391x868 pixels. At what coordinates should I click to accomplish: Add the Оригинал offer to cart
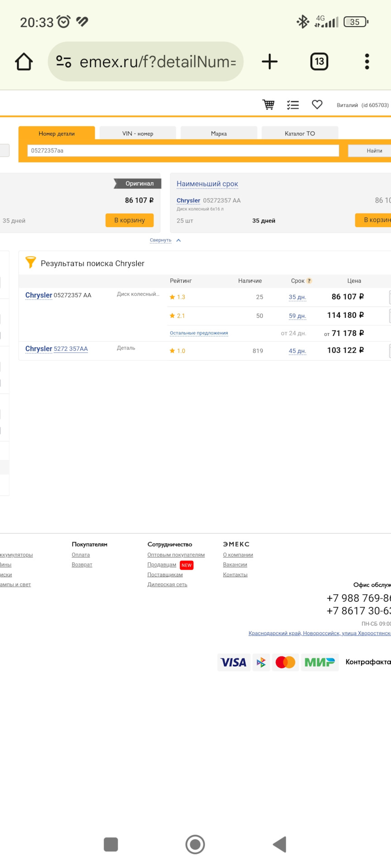click(x=129, y=220)
